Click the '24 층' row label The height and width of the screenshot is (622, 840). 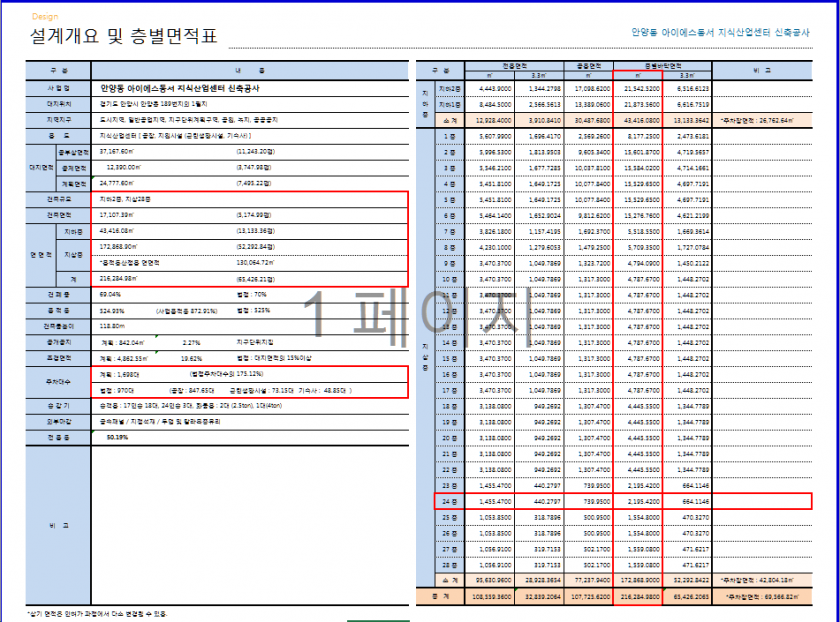pyautogui.click(x=448, y=500)
